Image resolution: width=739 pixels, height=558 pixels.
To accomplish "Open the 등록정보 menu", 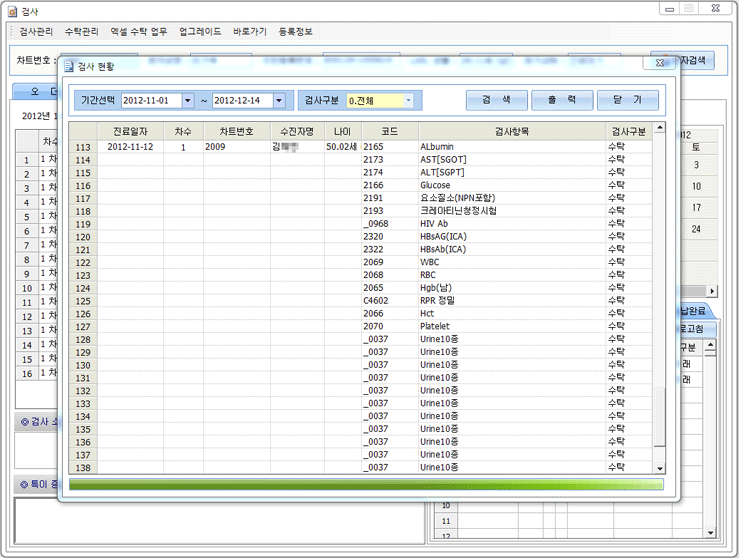I will [x=295, y=32].
